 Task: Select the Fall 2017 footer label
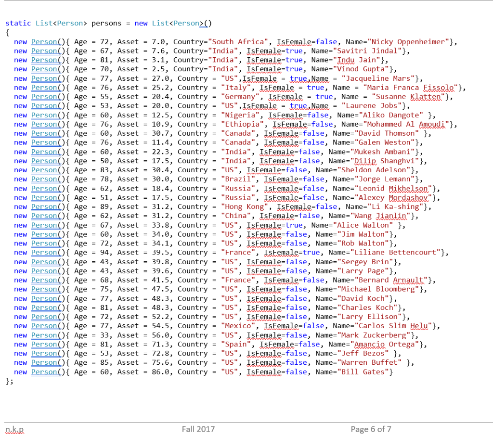point(198,429)
